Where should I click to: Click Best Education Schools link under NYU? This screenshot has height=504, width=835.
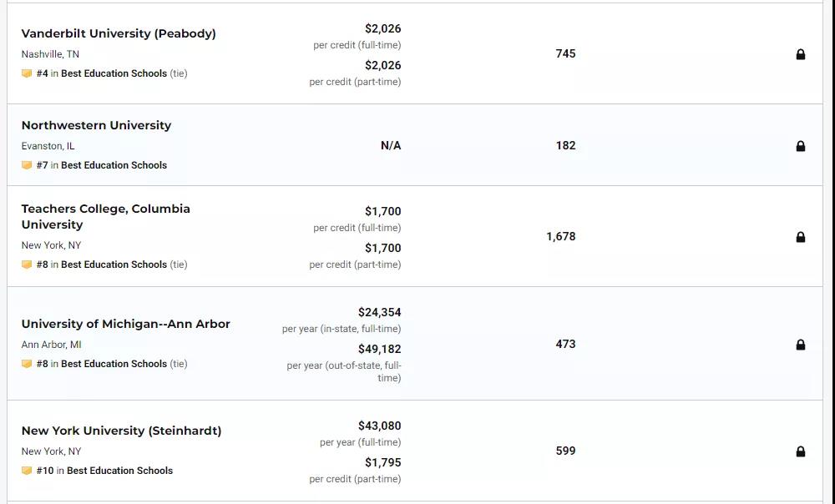pyautogui.click(x=119, y=471)
